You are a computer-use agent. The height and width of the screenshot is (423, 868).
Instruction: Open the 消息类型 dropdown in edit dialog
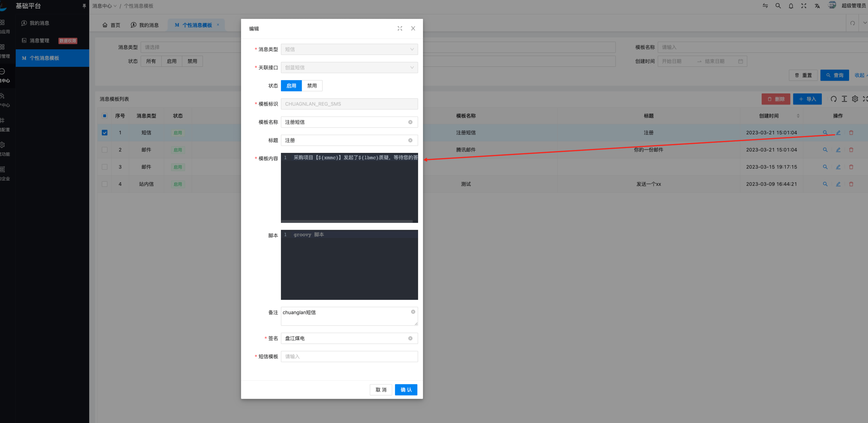click(349, 49)
